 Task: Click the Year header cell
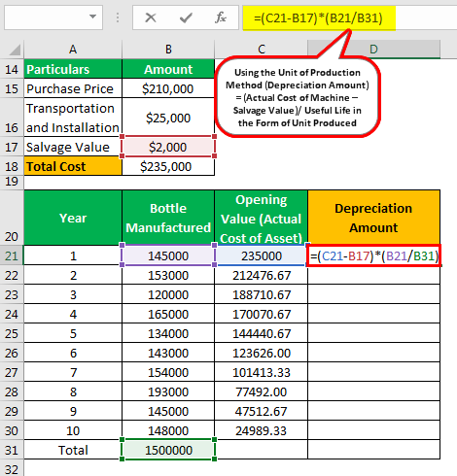tap(73, 218)
